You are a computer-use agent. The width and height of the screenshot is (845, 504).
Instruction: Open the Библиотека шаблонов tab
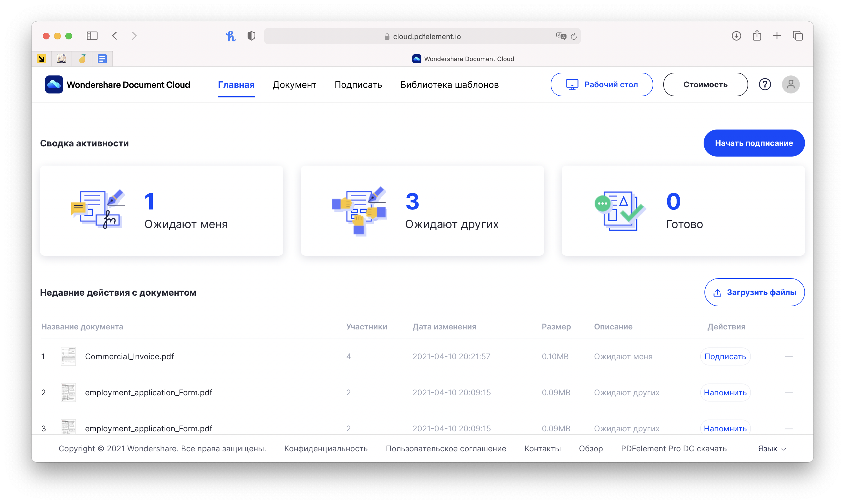click(449, 84)
